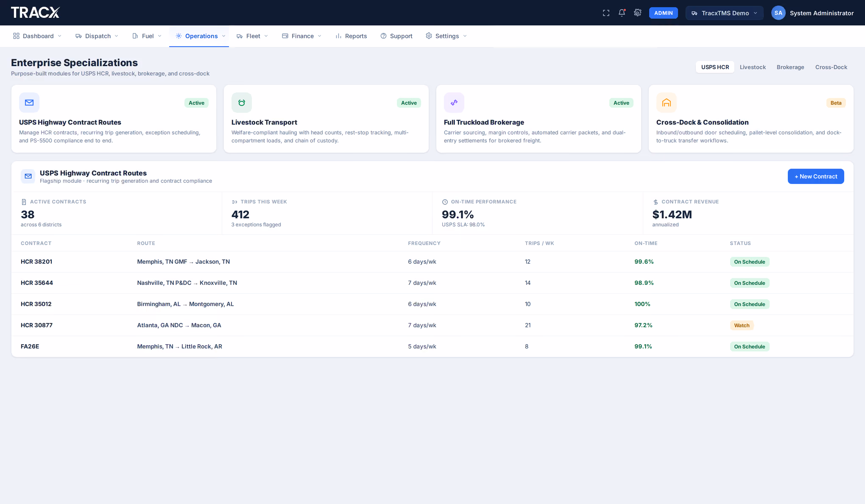
Task: Click the 100% on-time value
Action: [642, 304]
